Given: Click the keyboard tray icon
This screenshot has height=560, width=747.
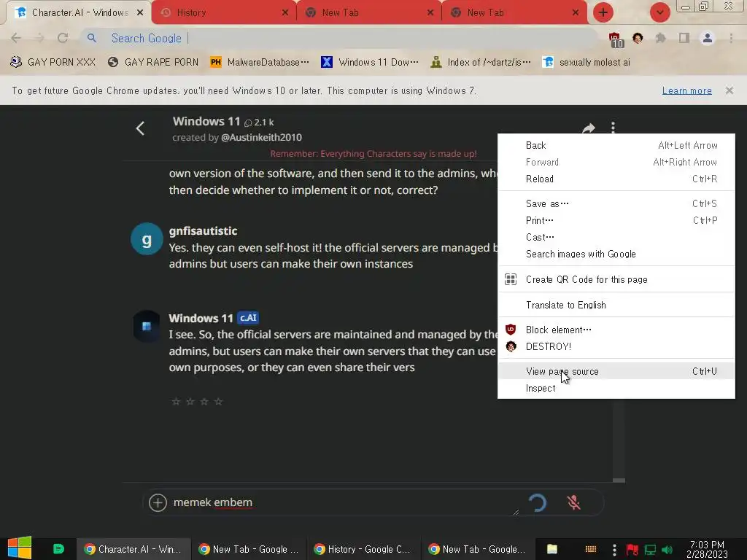Looking at the screenshot, I should 591,549.
